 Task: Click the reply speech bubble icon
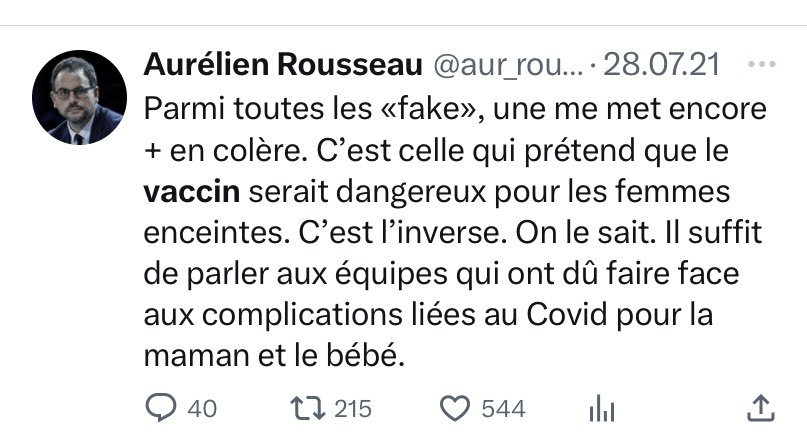(x=160, y=407)
